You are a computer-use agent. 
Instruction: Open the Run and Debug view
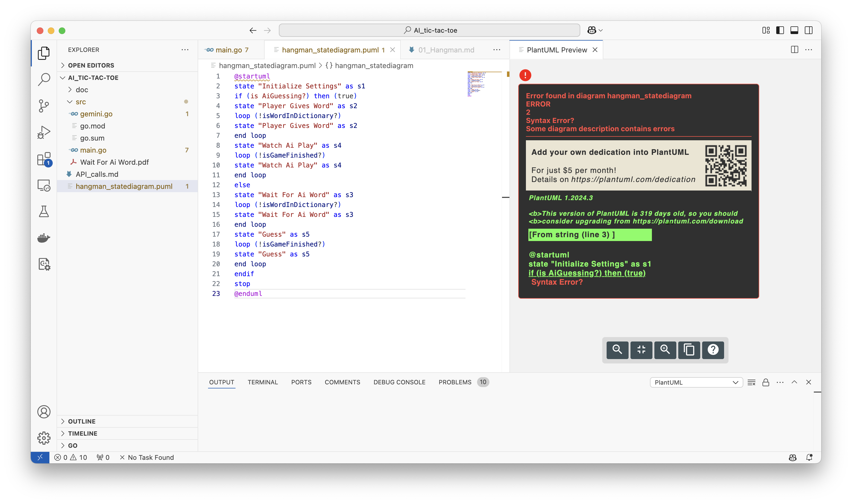(44, 132)
